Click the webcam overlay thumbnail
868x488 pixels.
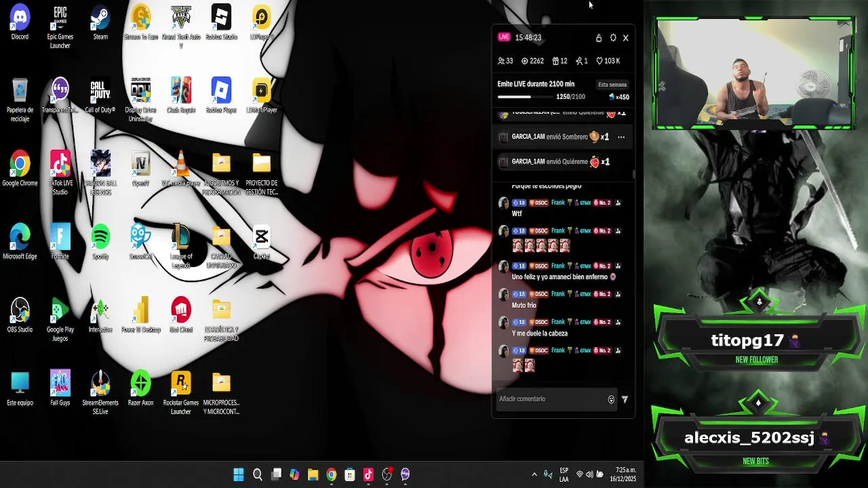(755, 73)
